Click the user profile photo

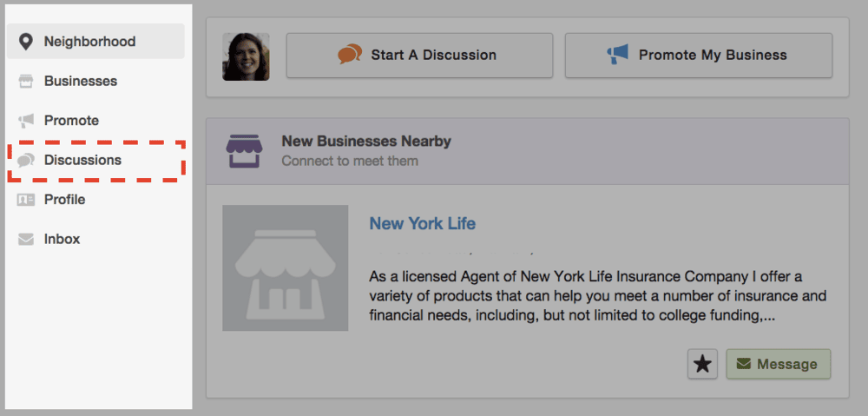pos(246,56)
